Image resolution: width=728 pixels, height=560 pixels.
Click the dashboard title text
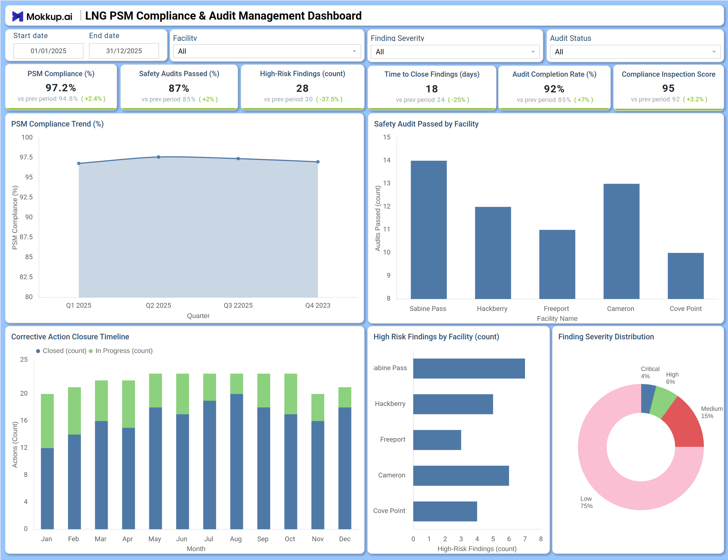[223, 16]
